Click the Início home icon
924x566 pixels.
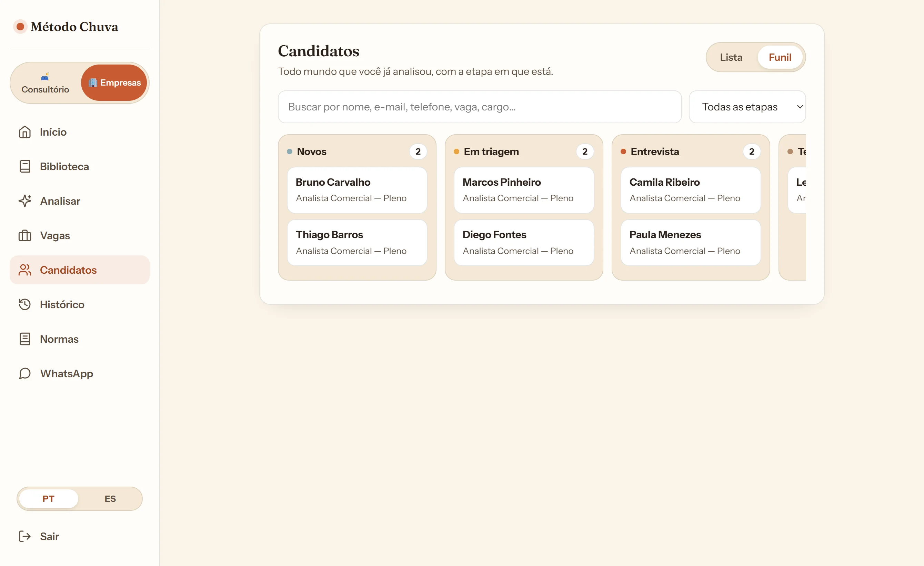point(25,132)
